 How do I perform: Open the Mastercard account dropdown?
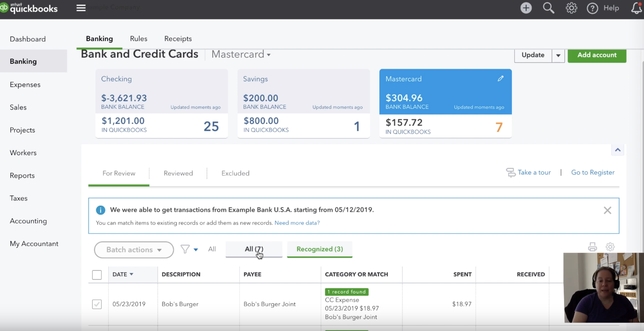point(241,54)
